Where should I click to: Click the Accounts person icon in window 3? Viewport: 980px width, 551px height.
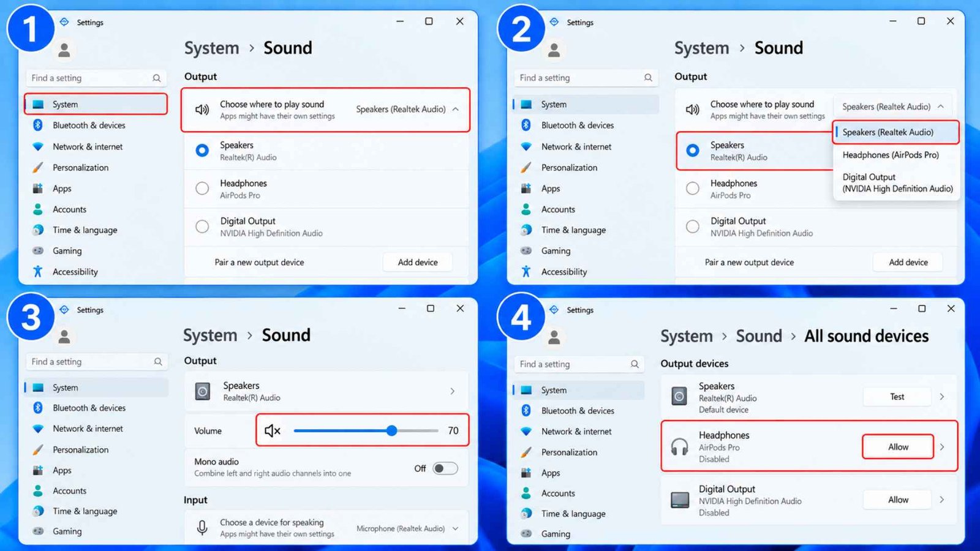37,491
